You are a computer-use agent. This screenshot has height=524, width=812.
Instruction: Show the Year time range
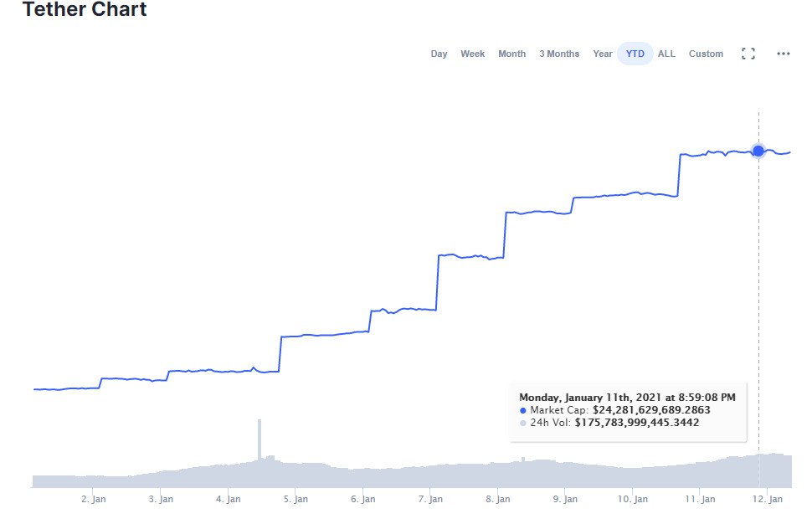(602, 54)
